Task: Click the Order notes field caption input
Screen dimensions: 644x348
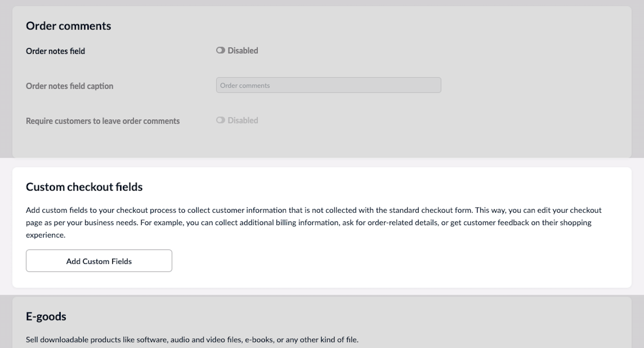Action: [328, 85]
